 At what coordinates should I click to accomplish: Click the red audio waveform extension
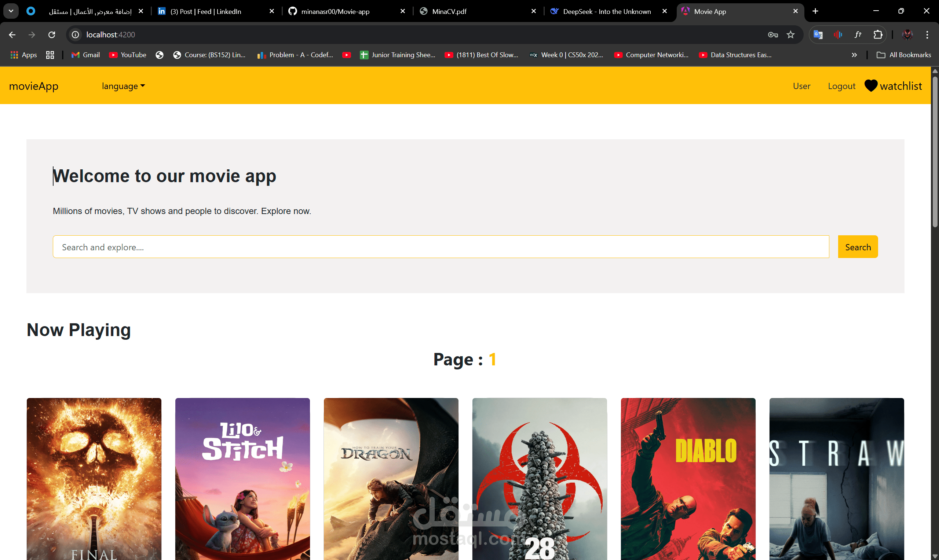(838, 35)
